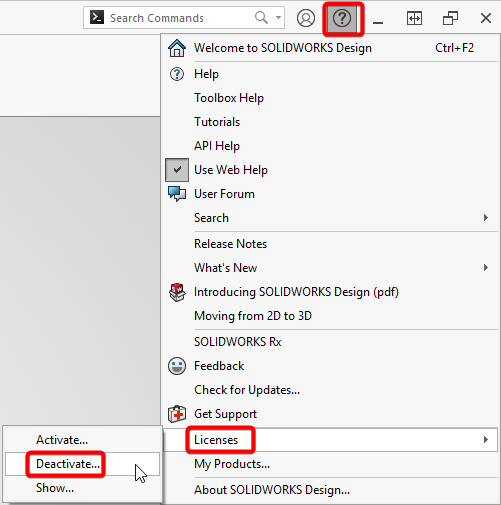501x505 pixels.
Task: Expand the search options dropdown arrow
Action: point(278,18)
